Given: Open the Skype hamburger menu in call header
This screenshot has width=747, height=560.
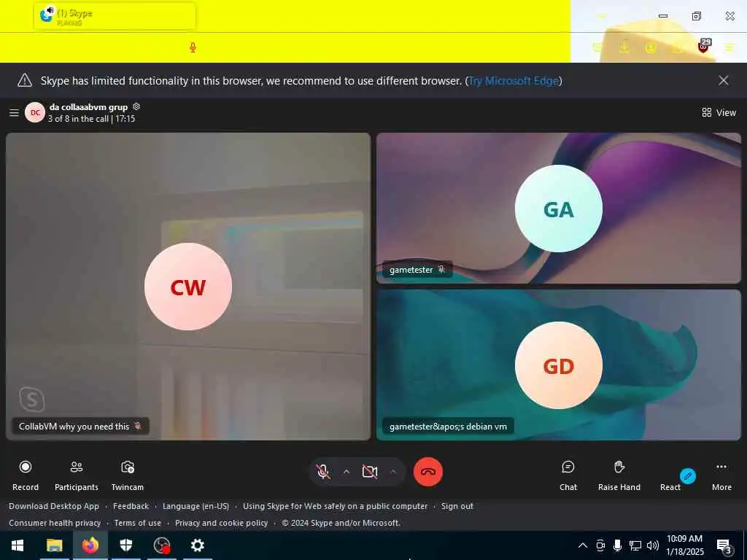Looking at the screenshot, I should 15,113.
